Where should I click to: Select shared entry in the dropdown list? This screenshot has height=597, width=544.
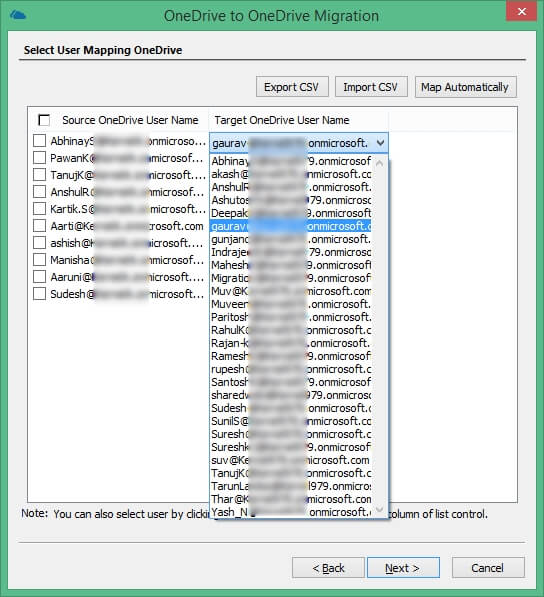[x=291, y=395]
